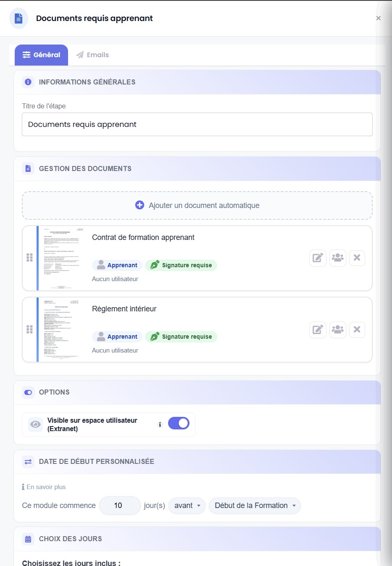Open the avant dropdown

coord(187,505)
